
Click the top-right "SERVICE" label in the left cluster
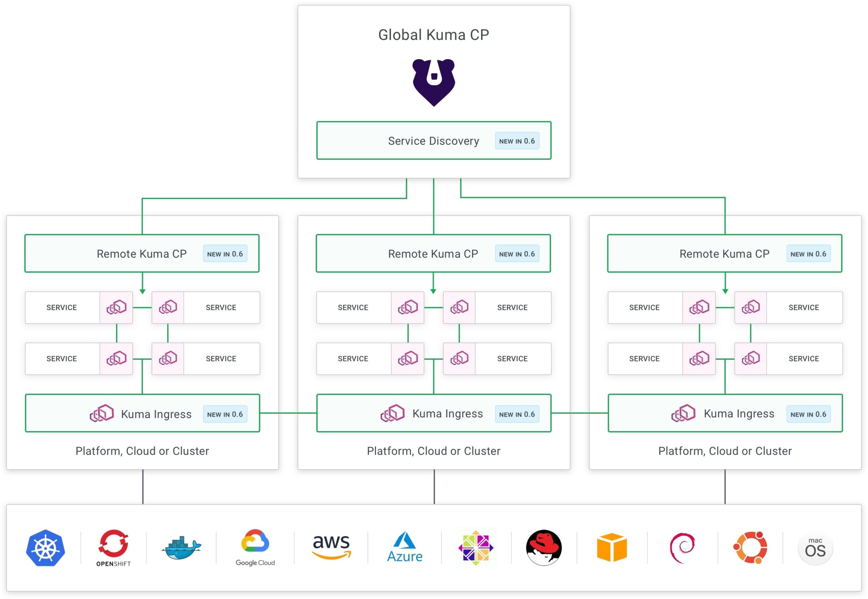[221, 307]
